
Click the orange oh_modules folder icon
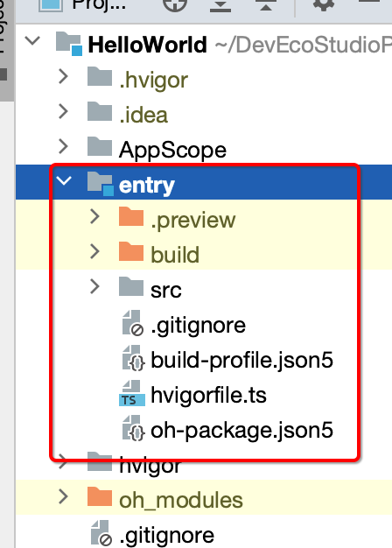(x=100, y=496)
